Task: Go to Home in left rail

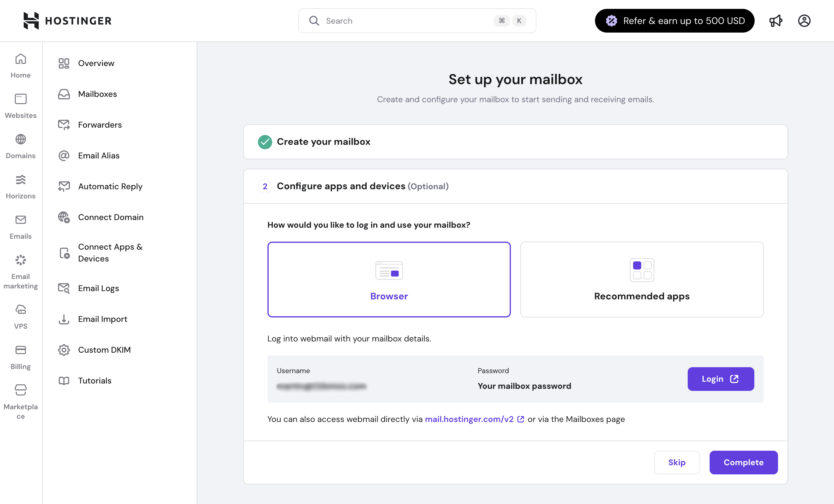Action: pyautogui.click(x=21, y=66)
